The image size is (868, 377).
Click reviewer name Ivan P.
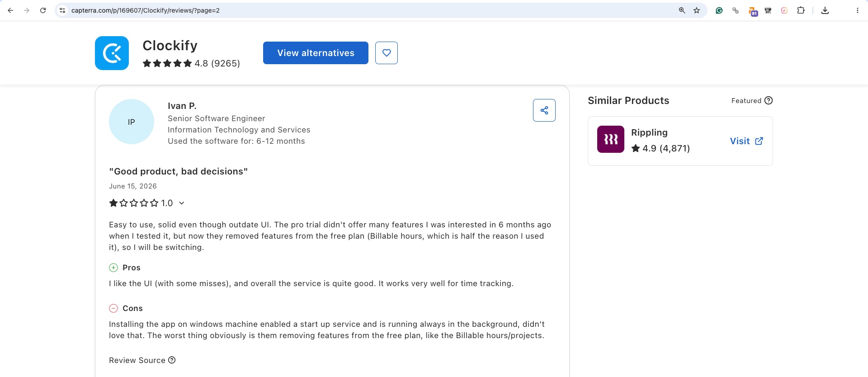(x=182, y=106)
